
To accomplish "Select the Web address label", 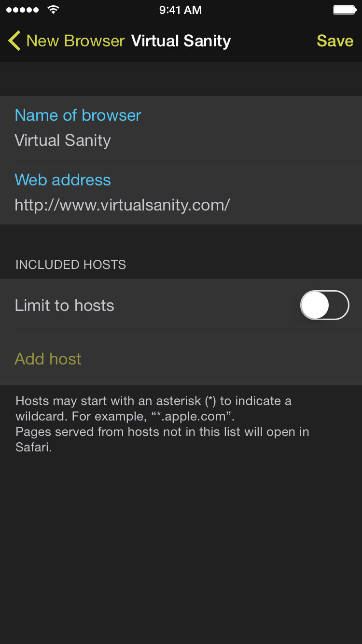I will pyautogui.click(x=63, y=180).
